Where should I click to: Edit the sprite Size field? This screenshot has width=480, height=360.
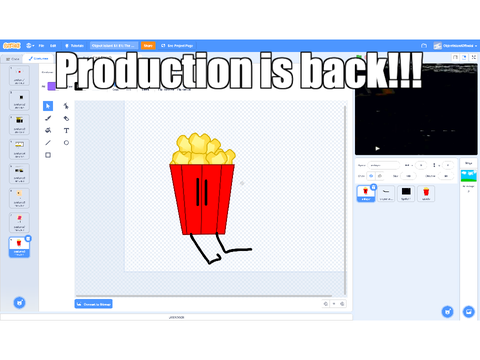tap(408, 176)
